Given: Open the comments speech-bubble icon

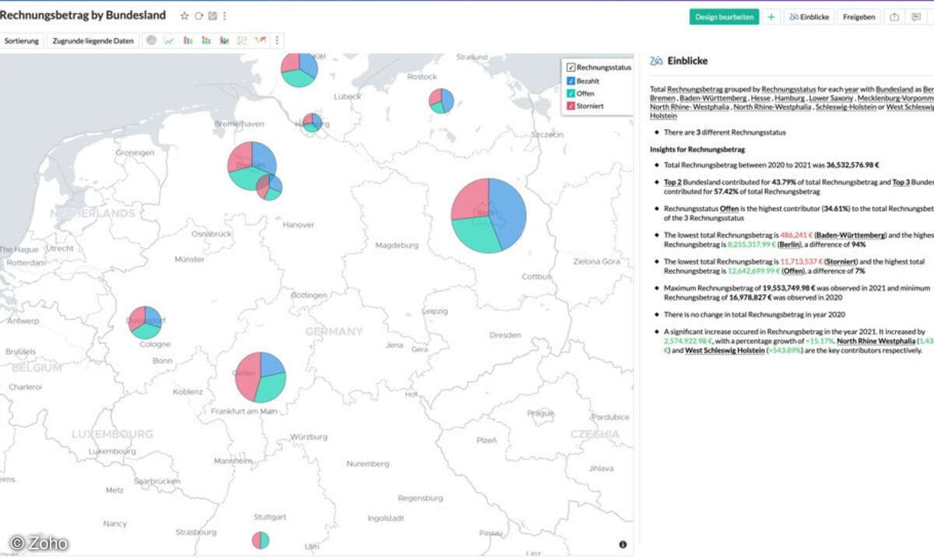Looking at the screenshot, I should pos(916,16).
